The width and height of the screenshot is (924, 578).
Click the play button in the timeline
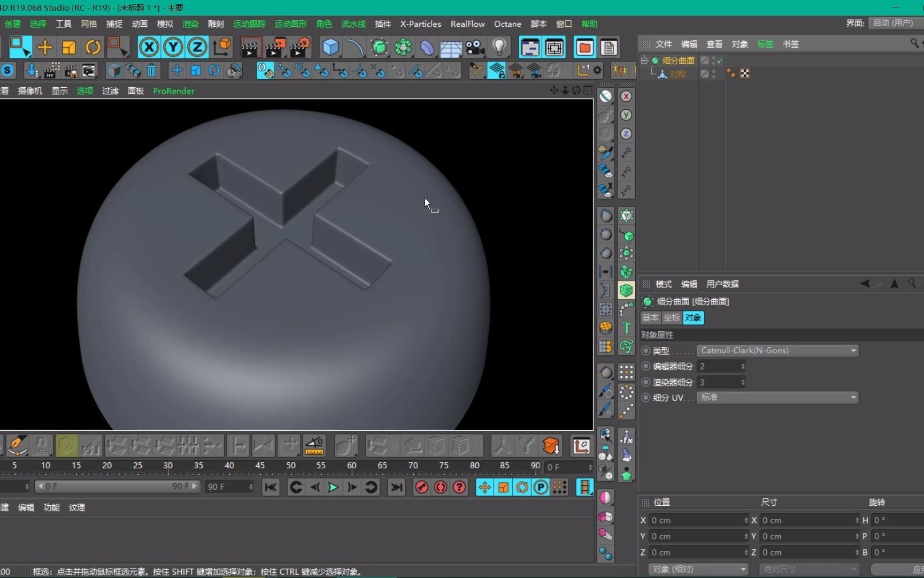pyautogui.click(x=333, y=487)
